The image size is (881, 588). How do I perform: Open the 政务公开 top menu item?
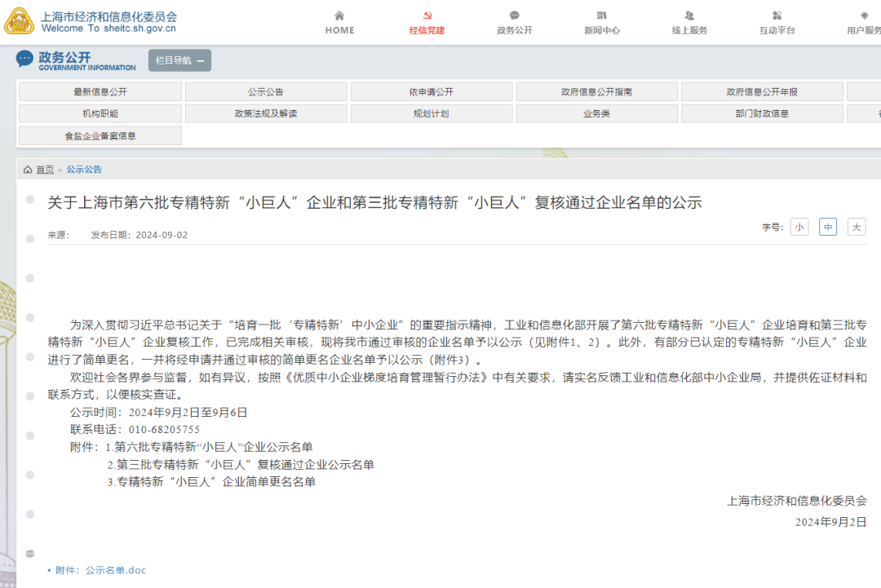click(x=514, y=30)
